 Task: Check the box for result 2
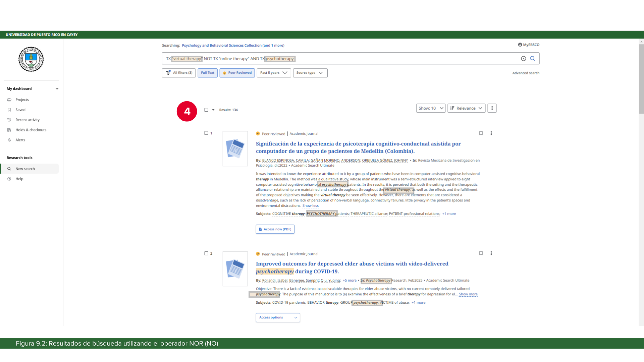(206, 253)
